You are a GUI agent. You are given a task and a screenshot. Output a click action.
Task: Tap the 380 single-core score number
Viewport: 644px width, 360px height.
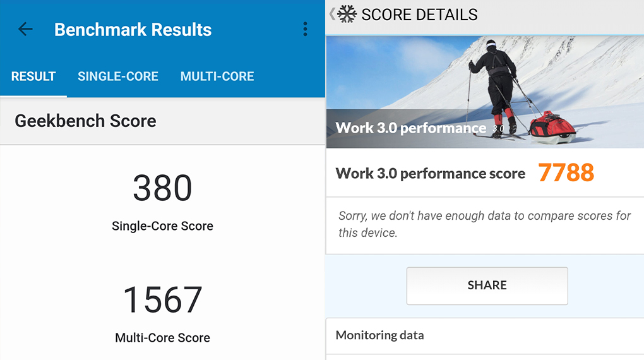point(162,188)
